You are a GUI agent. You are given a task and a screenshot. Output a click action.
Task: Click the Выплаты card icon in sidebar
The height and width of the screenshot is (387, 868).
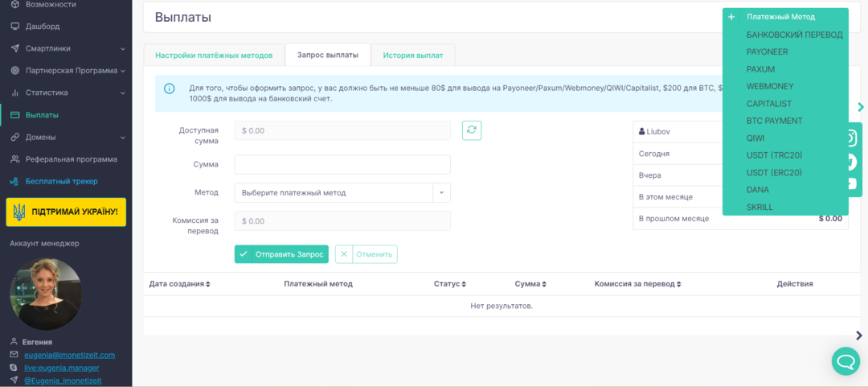point(15,115)
